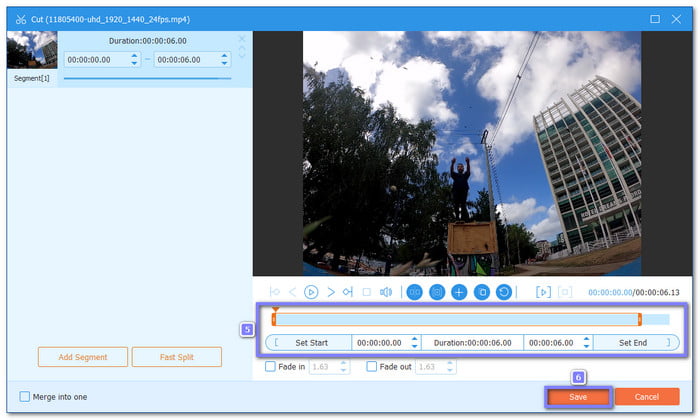Click the plus add segment round icon

[459, 292]
